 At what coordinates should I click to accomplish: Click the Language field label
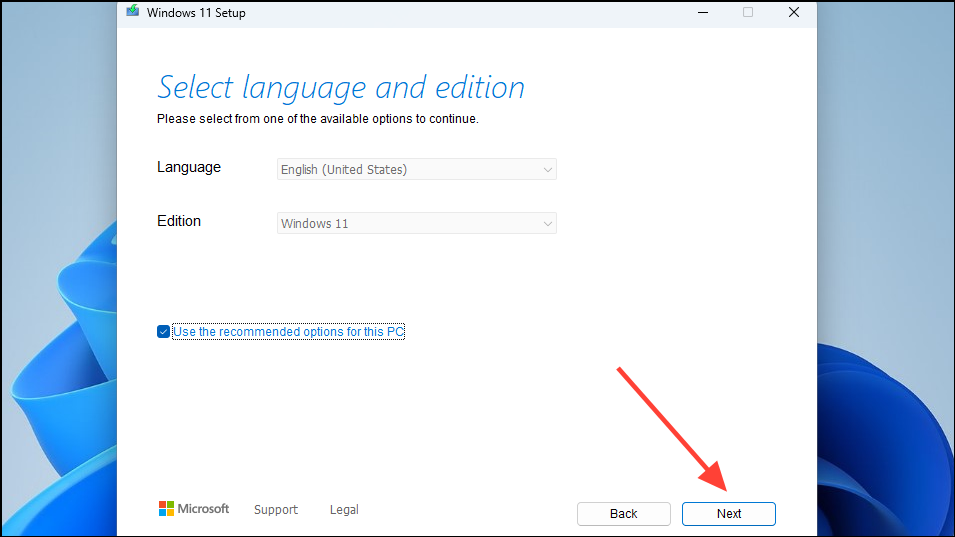click(x=189, y=167)
